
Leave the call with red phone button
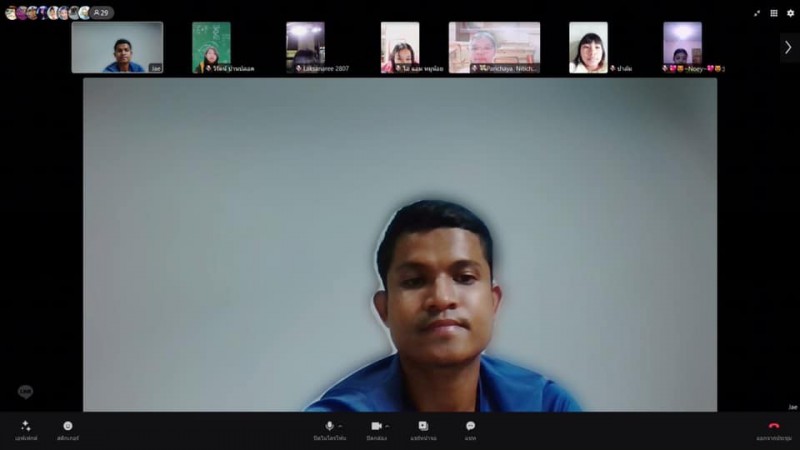click(x=773, y=426)
